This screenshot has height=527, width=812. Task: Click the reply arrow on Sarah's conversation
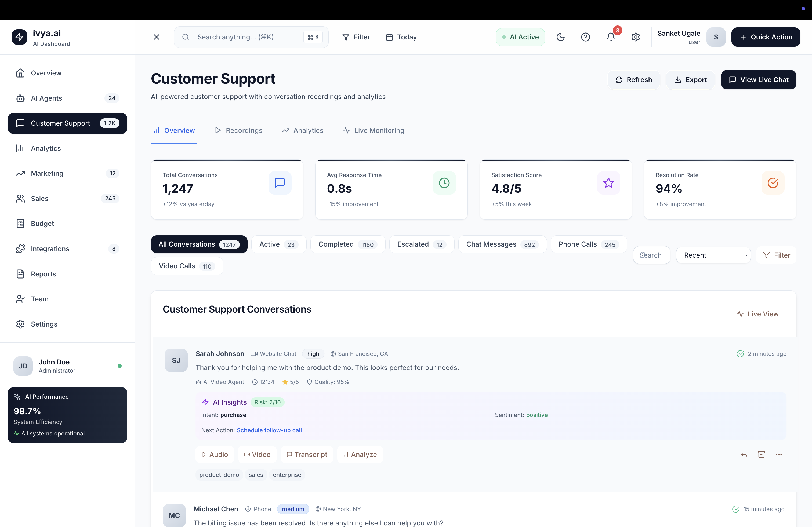pos(744,454)
